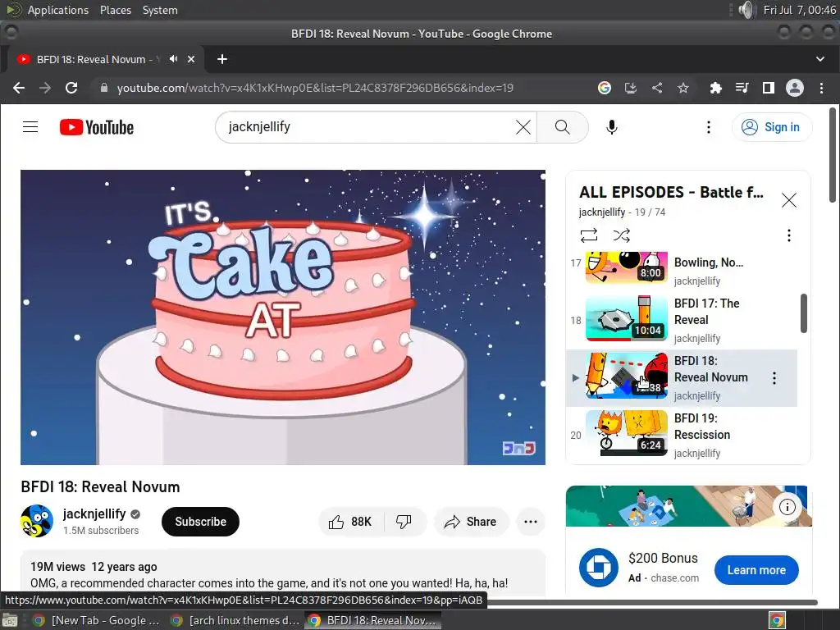Open the Chrome profile avatar
Viewport: 840px width, 630px height.
tap(794, 88)
